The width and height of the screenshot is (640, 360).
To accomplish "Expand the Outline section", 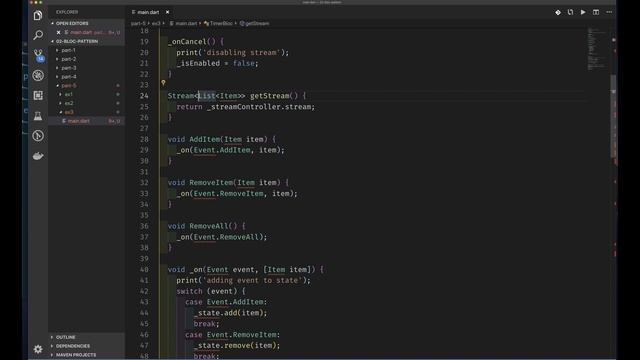I will tap(65, 337).
